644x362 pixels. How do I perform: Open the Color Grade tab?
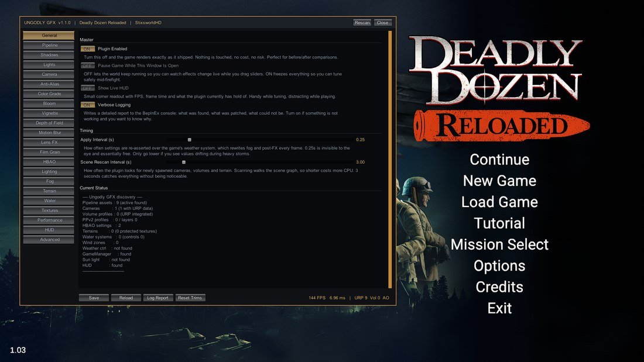coord(49,94)
